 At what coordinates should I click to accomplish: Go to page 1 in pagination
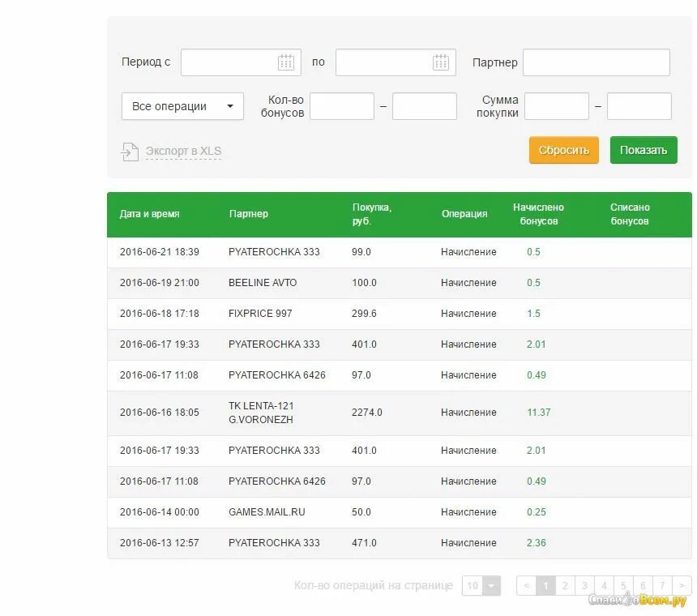546,586
